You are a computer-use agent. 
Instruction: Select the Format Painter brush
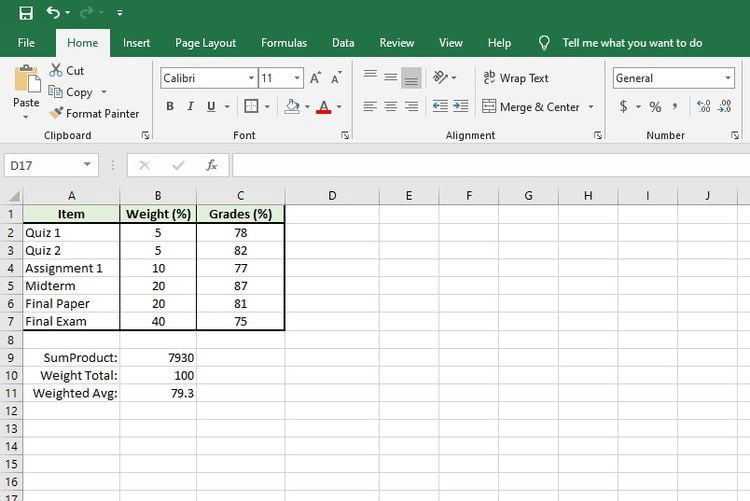tap(56, 113)
